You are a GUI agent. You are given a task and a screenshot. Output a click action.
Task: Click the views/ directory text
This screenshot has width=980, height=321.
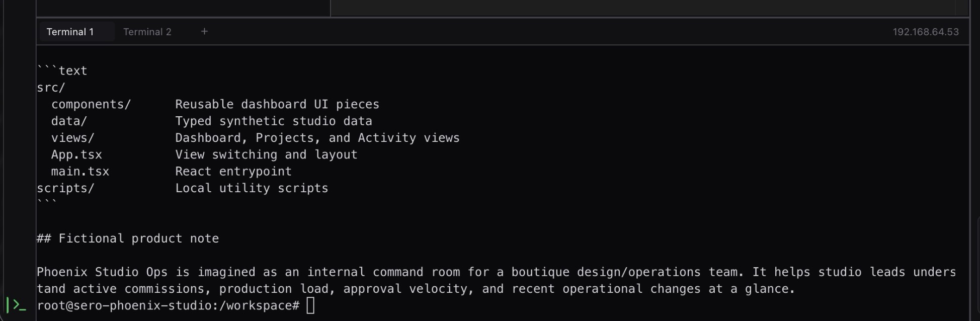[x=72, y=138]
